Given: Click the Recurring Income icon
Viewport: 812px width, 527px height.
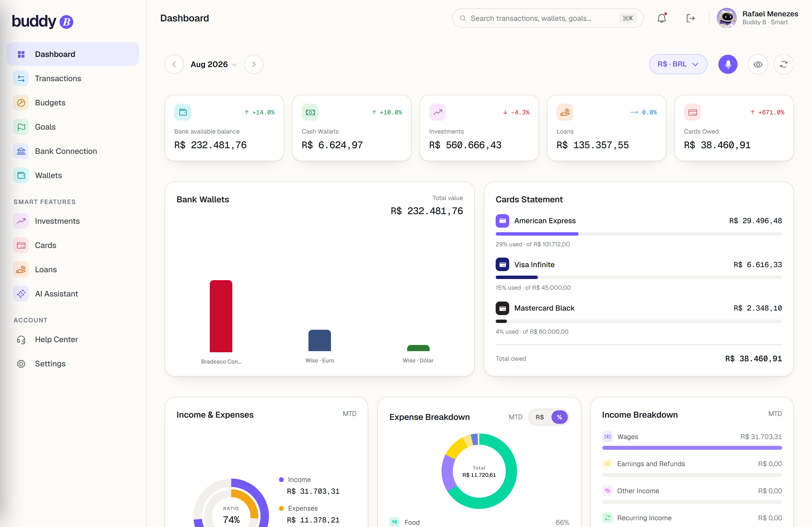Looking at the screenshot, I should point(608,518).
